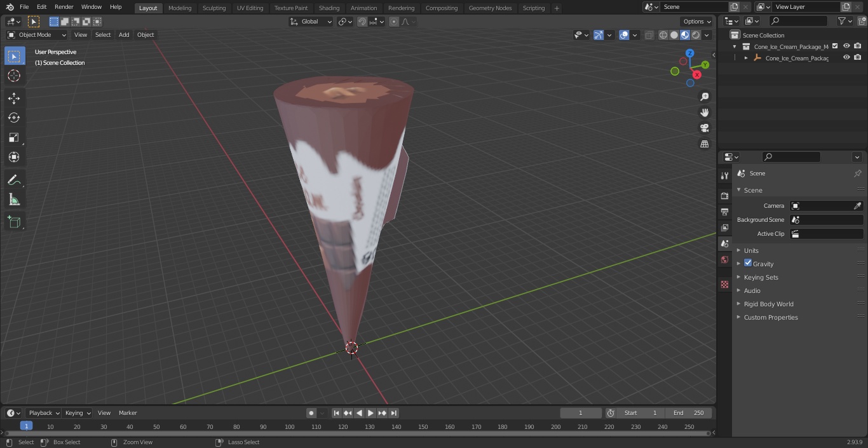Open the View Layer properties tab
This screenshot has height=448, width=868.
tap(724, 227)
